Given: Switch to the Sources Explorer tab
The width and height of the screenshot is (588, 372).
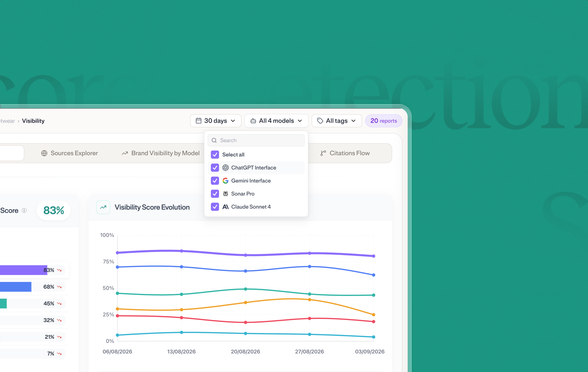Looking at the screenshot, I should tap(70, 153).
